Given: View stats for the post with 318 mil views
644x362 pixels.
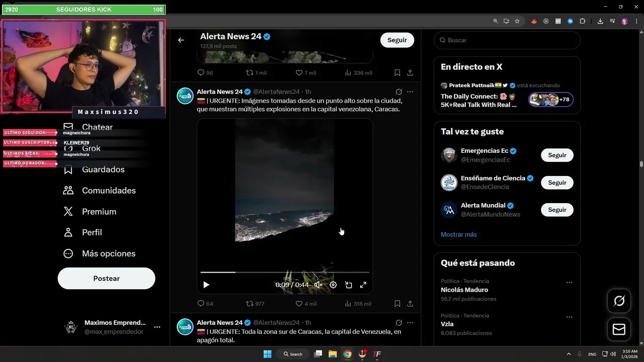Looking at the screenshot, I should pos(358,304).
